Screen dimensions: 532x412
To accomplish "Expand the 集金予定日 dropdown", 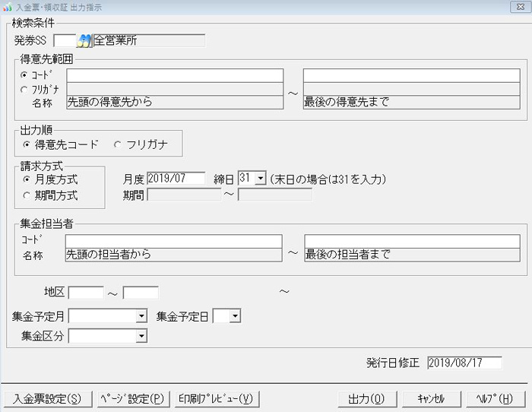I will 235,315.
